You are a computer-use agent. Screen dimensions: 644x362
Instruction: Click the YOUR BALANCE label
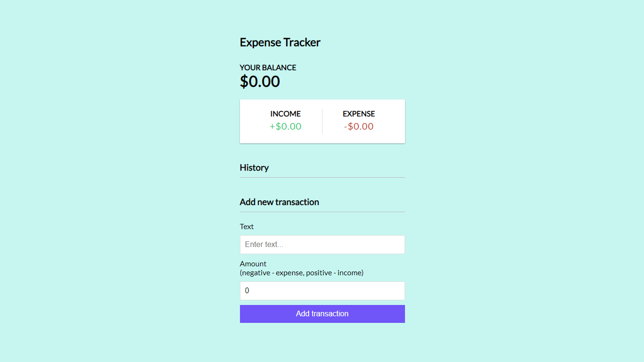click(268, 68)
